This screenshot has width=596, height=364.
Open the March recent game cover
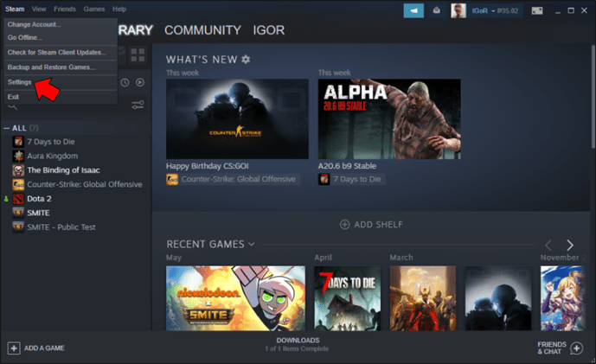pyautogui.click(x=423, y=298)
